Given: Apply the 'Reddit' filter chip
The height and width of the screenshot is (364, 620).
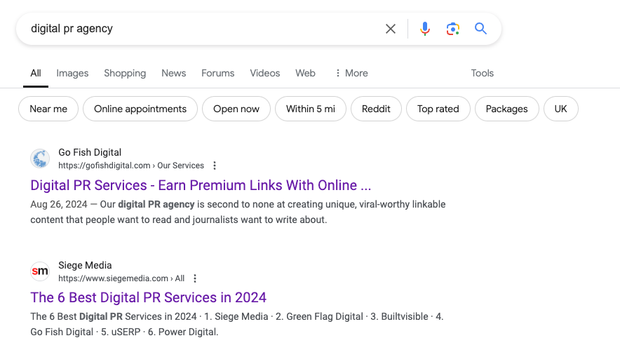Looking at the screenshot, I should tap(376, 109).
